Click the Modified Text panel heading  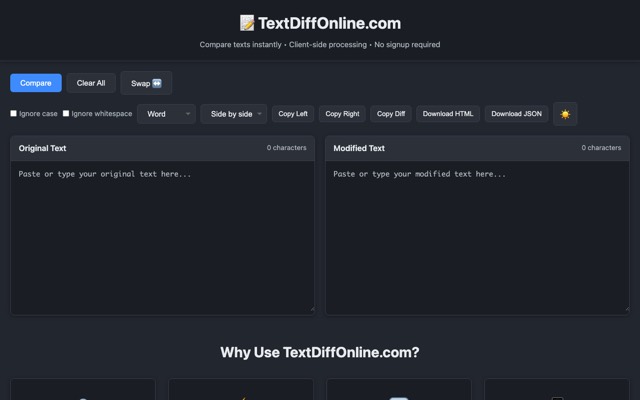(359, 148)
